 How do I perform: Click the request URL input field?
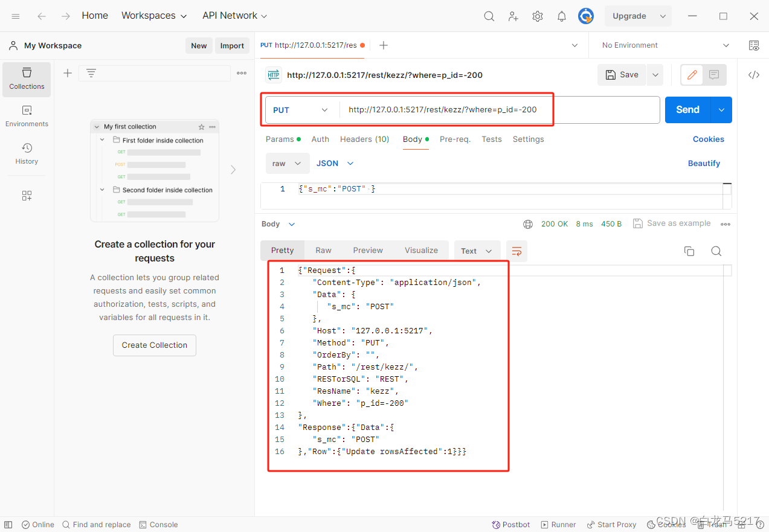pyautogui.click(x=499, y=110)
